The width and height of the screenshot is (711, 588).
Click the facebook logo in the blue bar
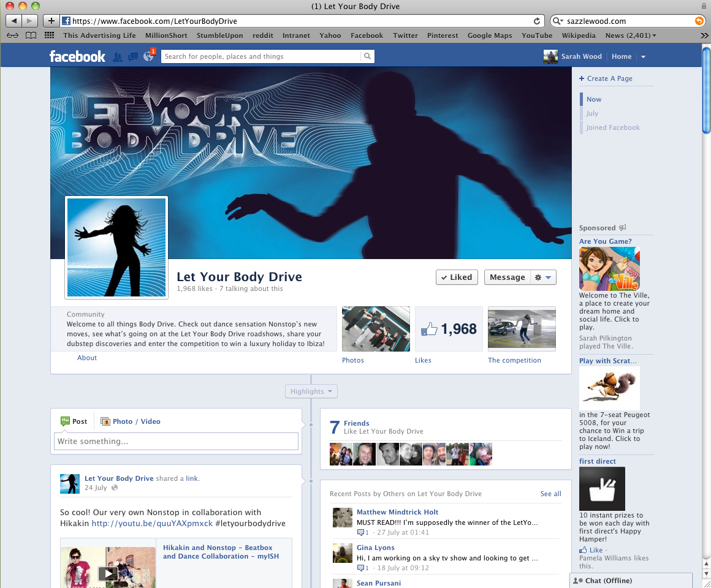[x=78, y=56]
